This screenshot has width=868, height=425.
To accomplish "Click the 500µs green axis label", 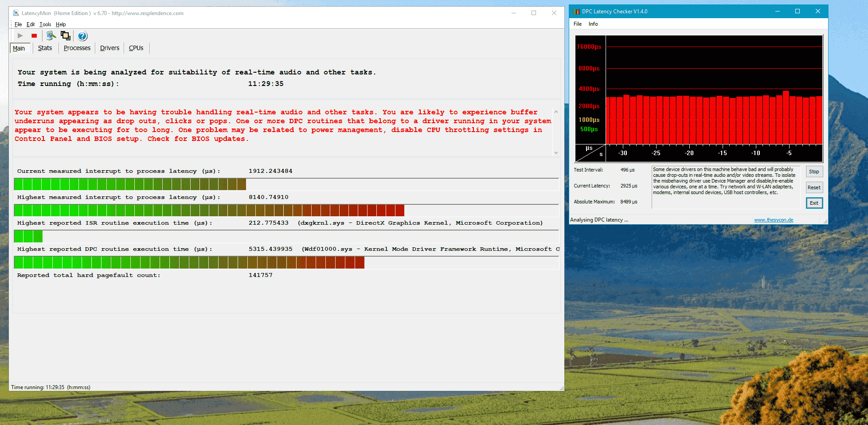I will [589, 129].
